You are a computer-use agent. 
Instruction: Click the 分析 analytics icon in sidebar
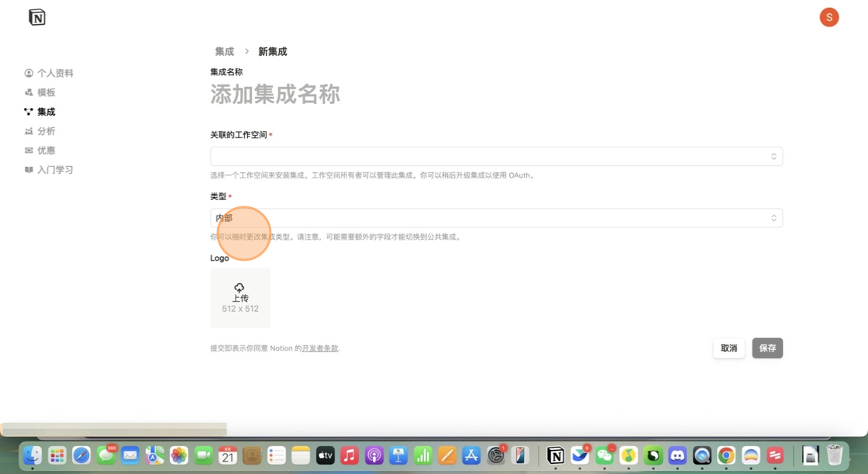pyautogui.click(x=29, y=131)
